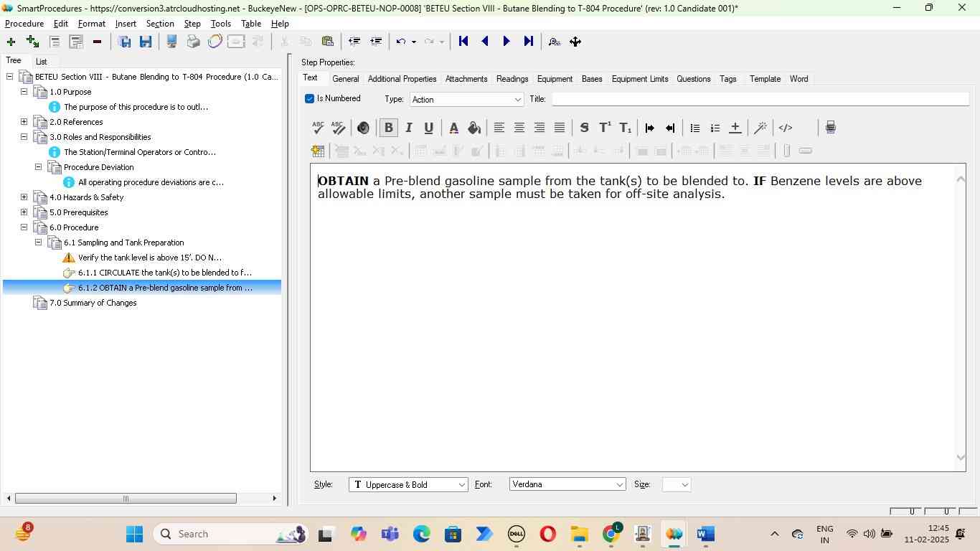Click the print icon in main toolbar
The height and width of the screenshot is (551, 980).
(193, 42)
